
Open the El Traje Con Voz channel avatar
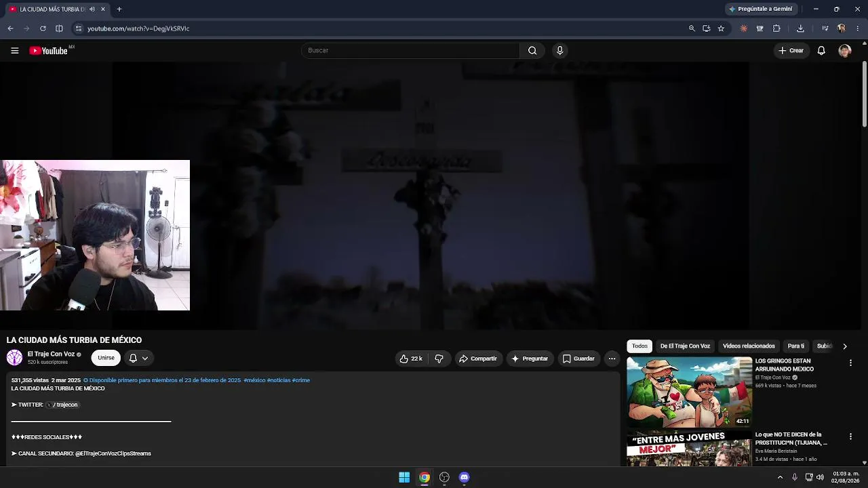click(14, 357)
